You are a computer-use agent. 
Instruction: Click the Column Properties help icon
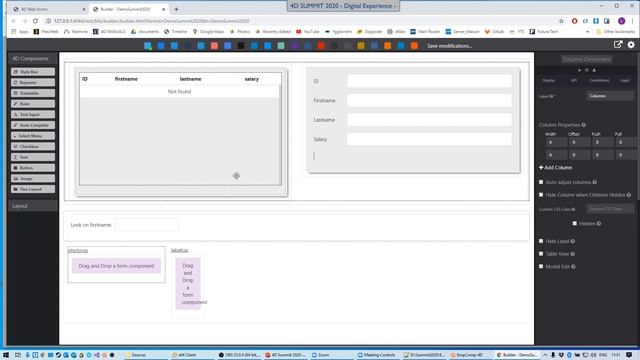[584, 125]
